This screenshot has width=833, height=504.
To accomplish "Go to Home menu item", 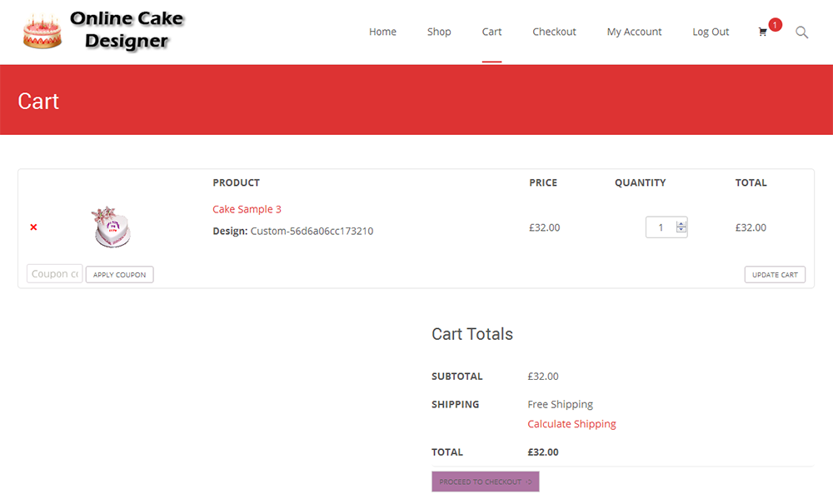I will pyautogui.click(x=382, y=32).
